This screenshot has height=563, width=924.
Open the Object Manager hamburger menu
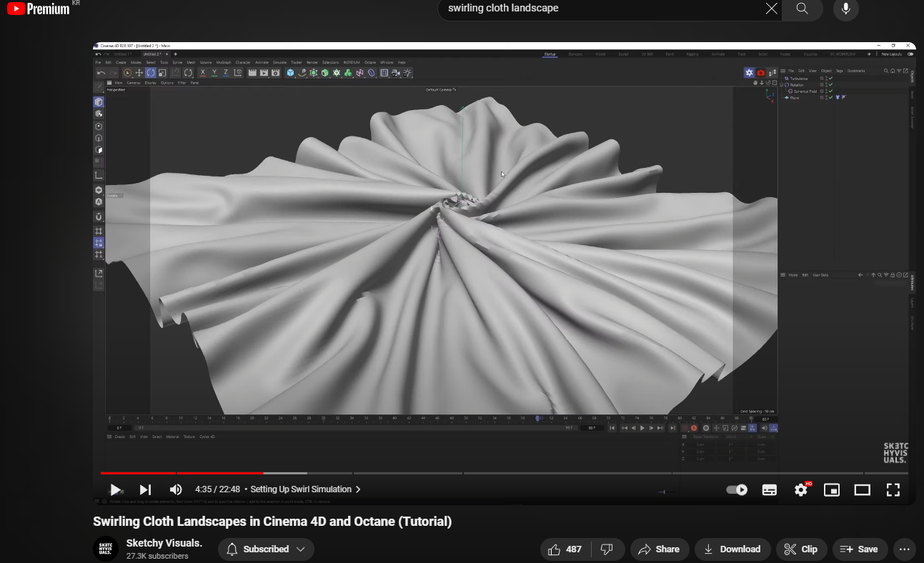[x=783, y=71]
